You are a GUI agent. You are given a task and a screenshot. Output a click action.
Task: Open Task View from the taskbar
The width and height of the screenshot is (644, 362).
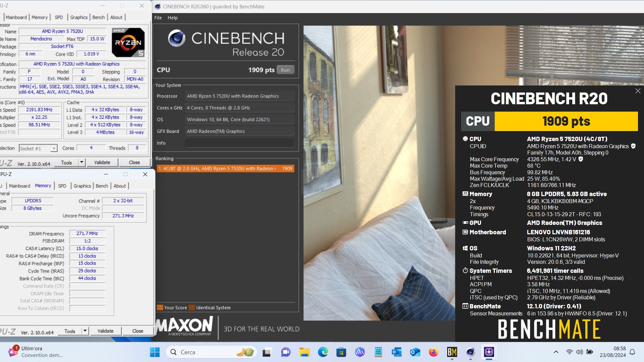[267, 352]
